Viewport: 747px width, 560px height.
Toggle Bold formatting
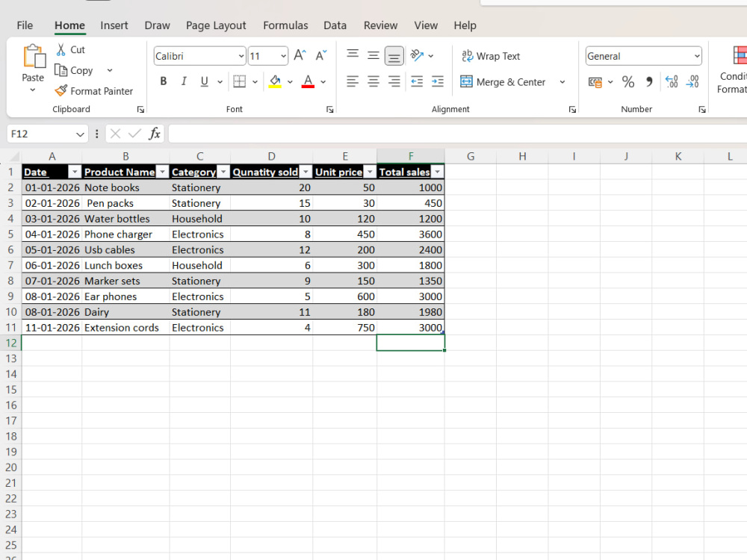click(164, 81)
